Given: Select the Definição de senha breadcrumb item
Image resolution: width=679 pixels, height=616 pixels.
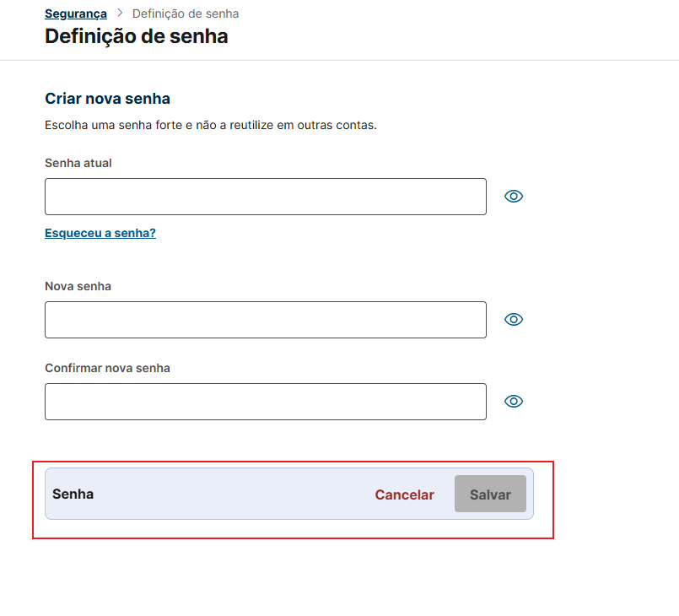Looking at the screenshot, I should click(186, 14).
